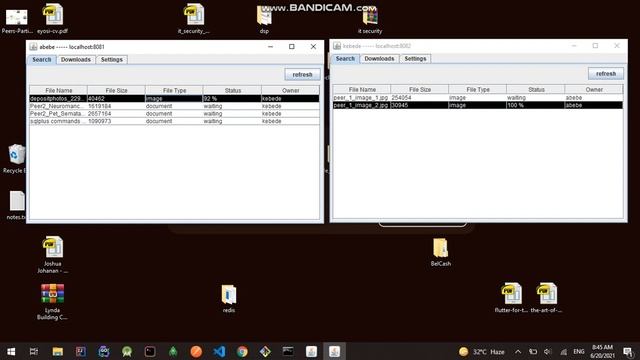The image size is (640, 360).
Task: Switch to the first Java app taskbar icon
Action: 311,351
